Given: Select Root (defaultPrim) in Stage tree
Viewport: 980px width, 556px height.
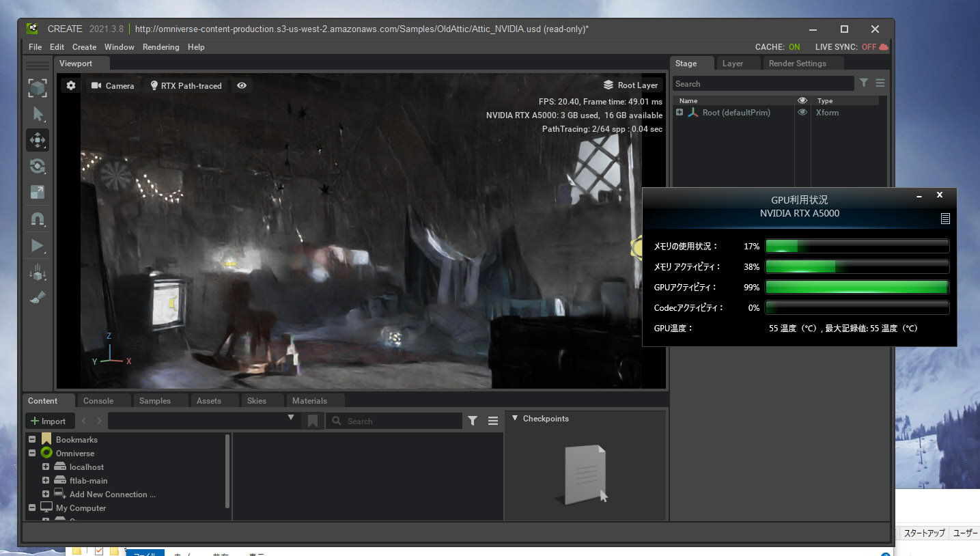Looking at the screenshot, I should 738,113.
